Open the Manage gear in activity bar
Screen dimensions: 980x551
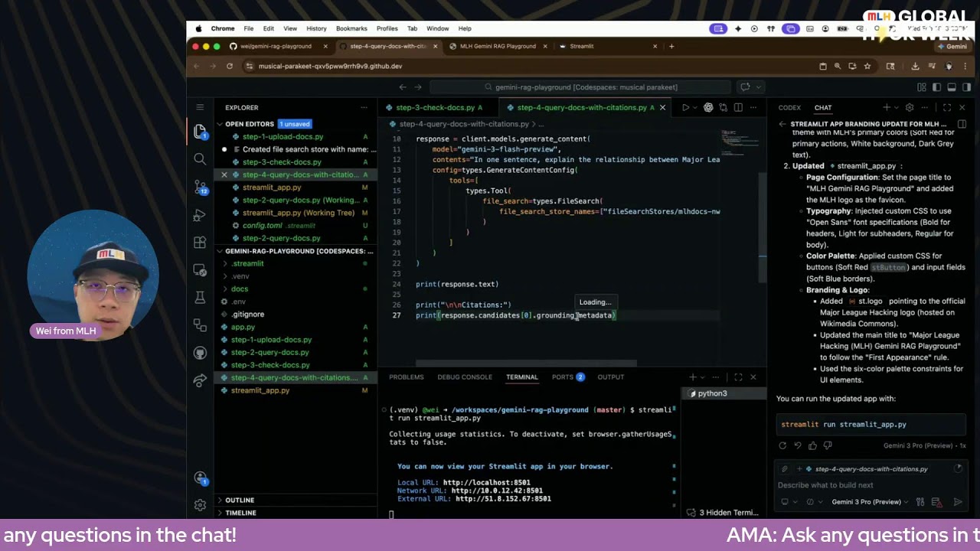[x=200, y=505]
